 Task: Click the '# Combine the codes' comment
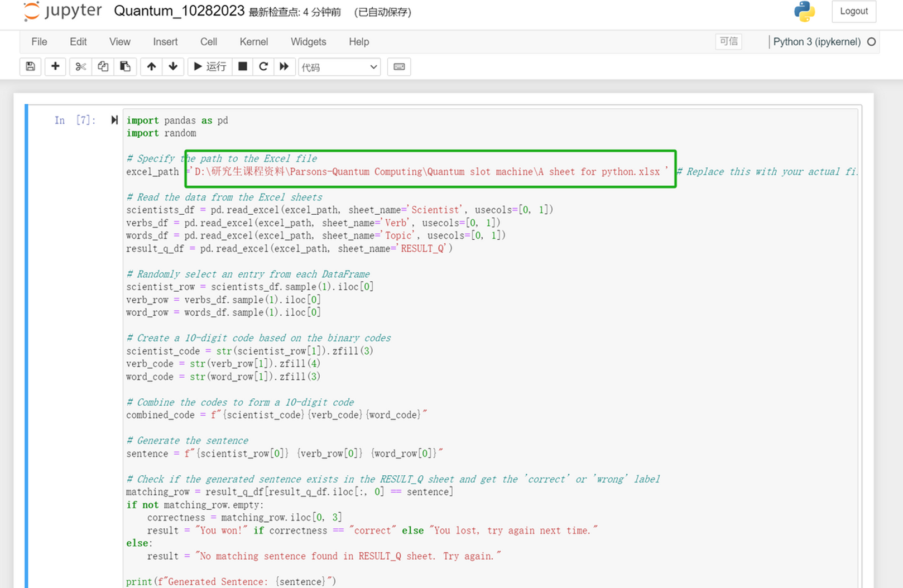pos(240,402)
